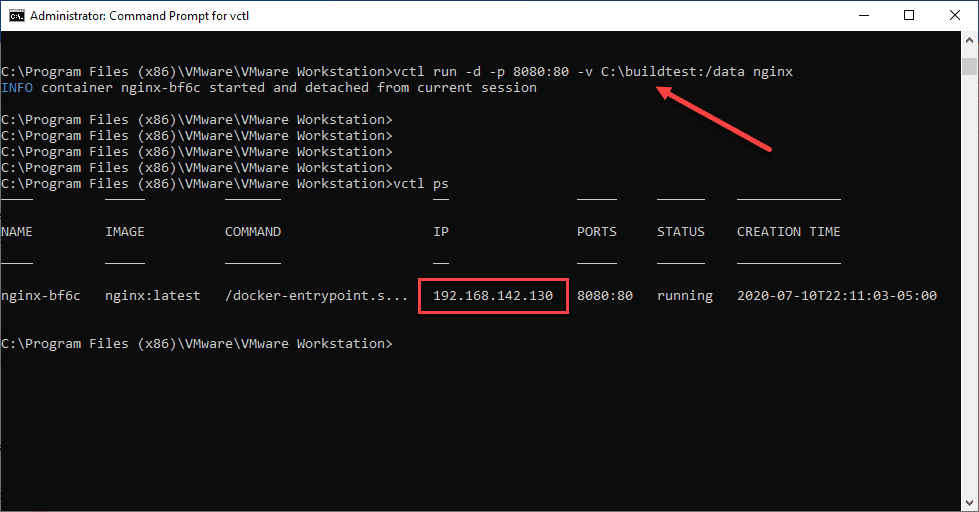Click 'vctl run -d -p' command text
The image size is (979, 512).
coord(449,72)
